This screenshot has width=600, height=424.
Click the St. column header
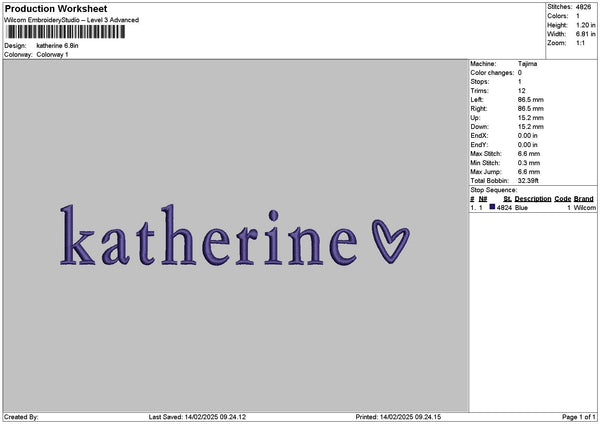tap(507, 199)
